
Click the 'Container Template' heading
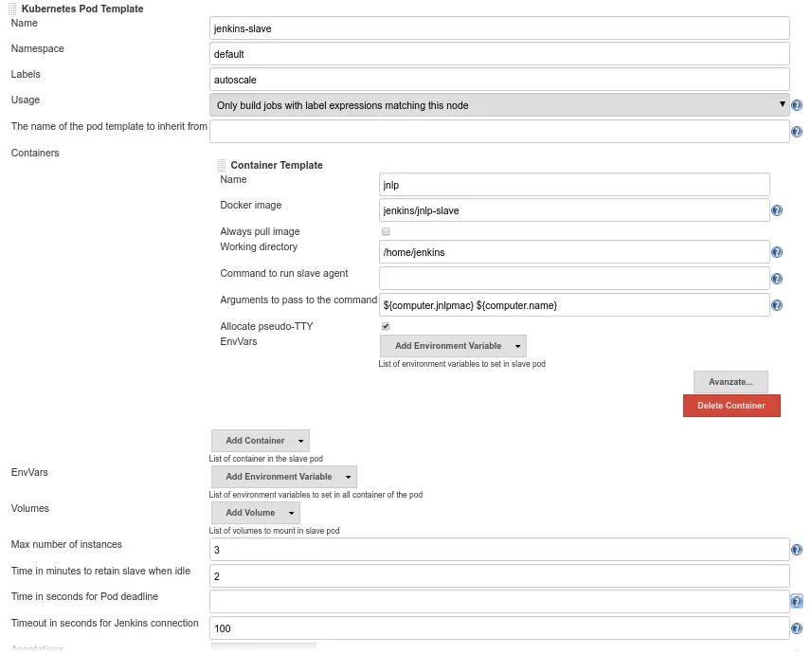[277, 165]
